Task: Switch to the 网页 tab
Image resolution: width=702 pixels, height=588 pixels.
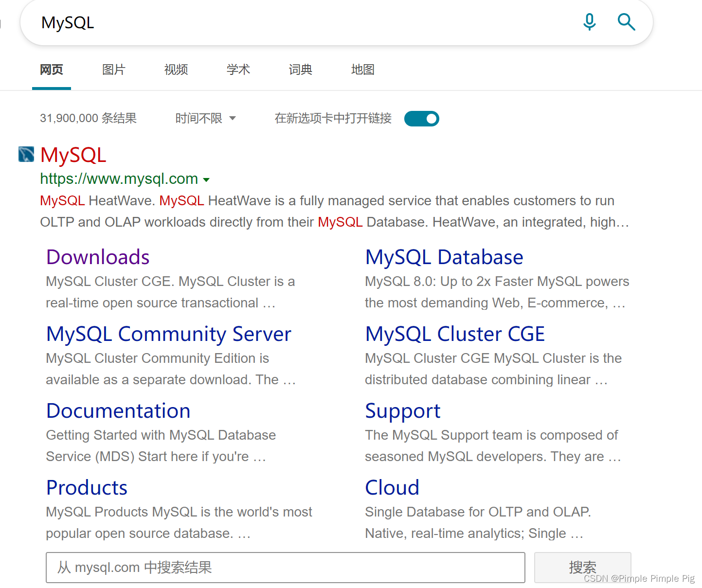Action: [52, 70]
